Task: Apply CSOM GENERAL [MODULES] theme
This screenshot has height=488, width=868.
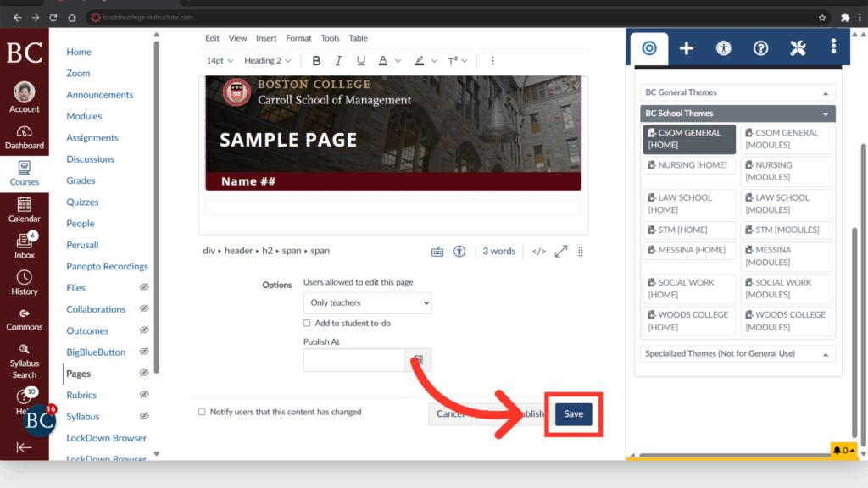Action: [x=786, y=139]
